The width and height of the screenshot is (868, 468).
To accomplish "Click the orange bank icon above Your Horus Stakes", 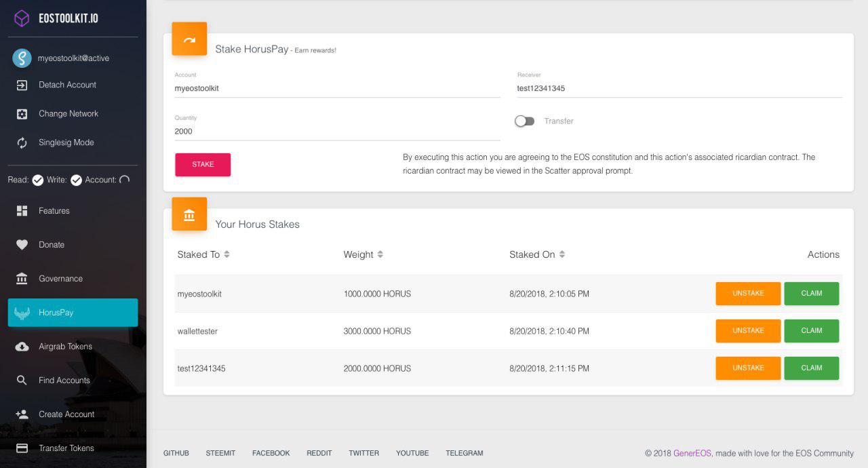I will [189, 214].
